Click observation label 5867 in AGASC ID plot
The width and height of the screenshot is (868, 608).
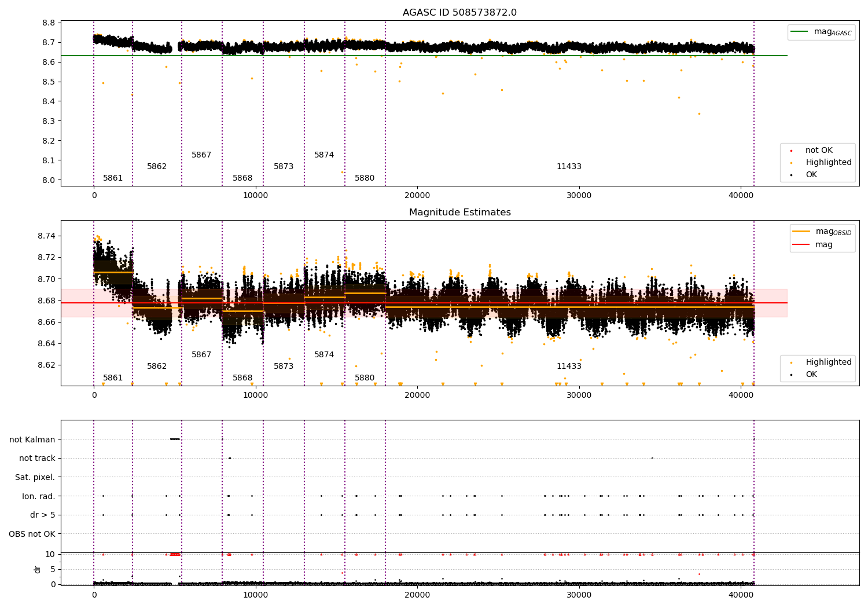pyautogui.click(x=201, y=155)
